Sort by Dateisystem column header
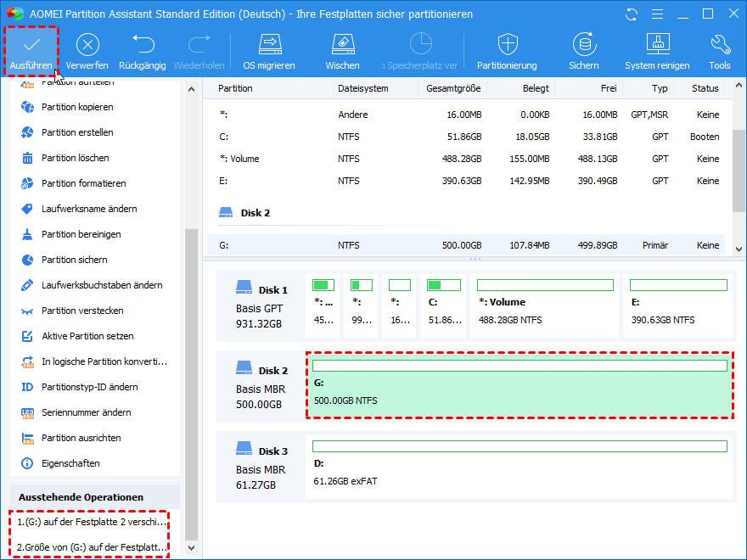Image resolution: width=747 pixels, height=560 pixels. [363, 88]
